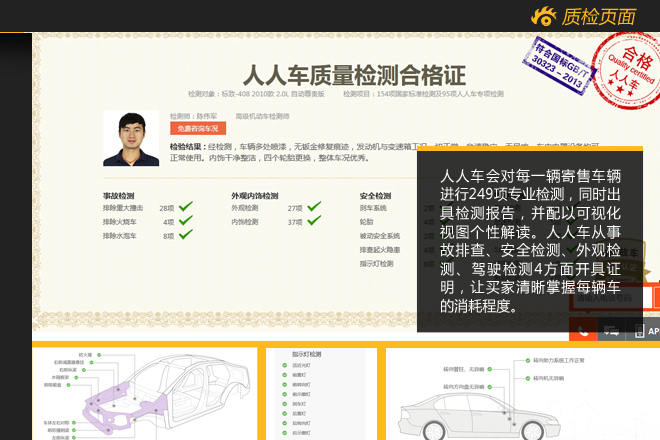Click the 转向助力系统工作正常 diagram label
Screen dimensions: 660x440
pyautogui.click(x=559, y=360)
